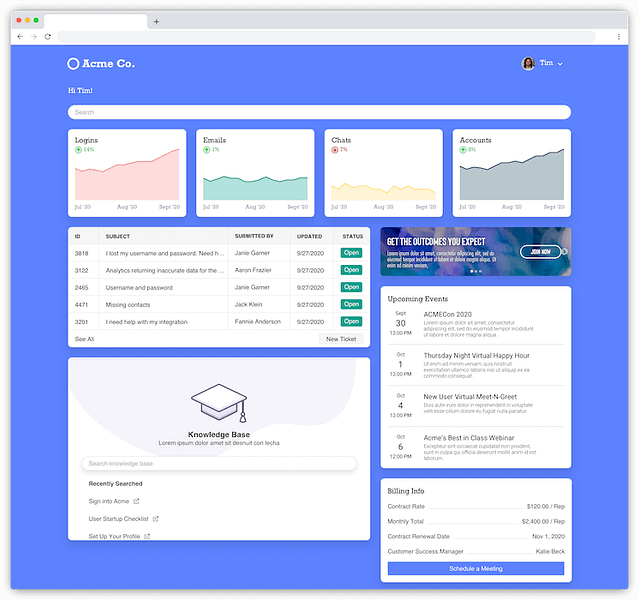Open the Accounts chart card
Image resolution: width=639 pixels, height=600 pixels.
click(x=512, y=173)
